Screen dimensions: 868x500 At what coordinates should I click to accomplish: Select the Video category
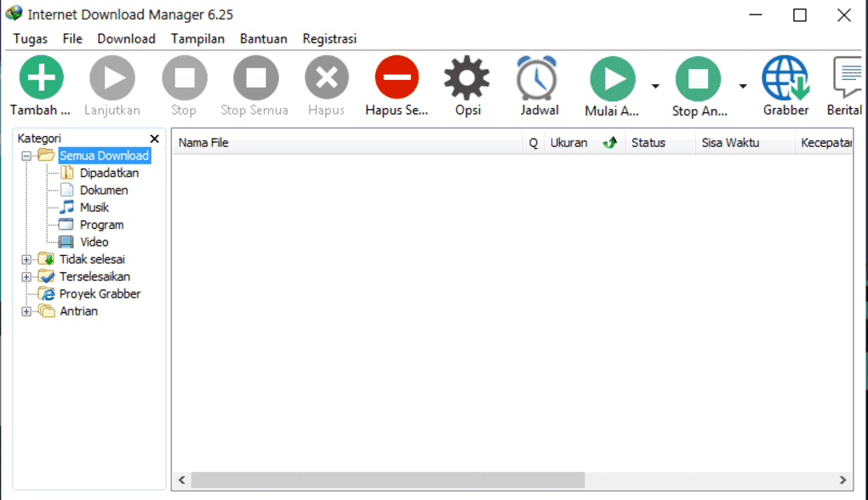(94, 241)
